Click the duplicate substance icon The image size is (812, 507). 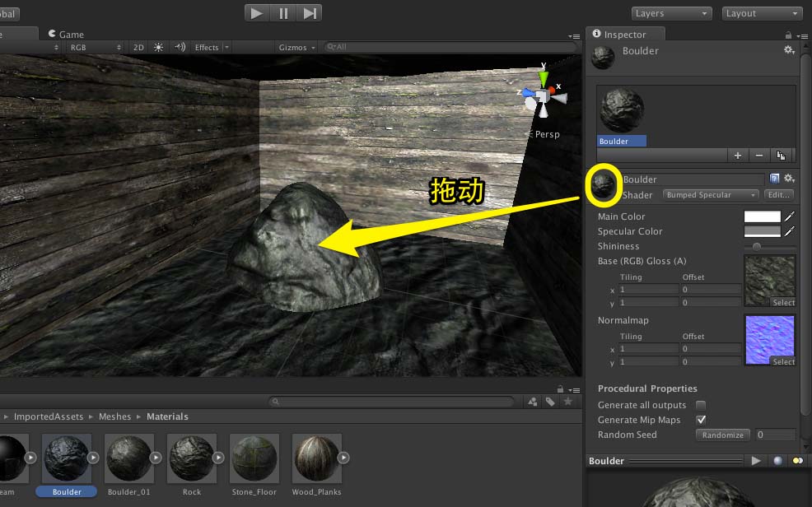[x=781, y=156]
